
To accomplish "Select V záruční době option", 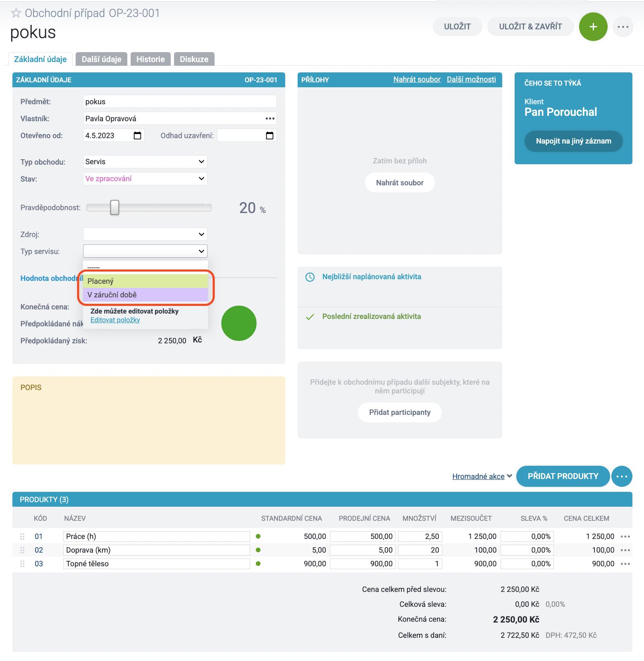I will (x=145, y=295).
